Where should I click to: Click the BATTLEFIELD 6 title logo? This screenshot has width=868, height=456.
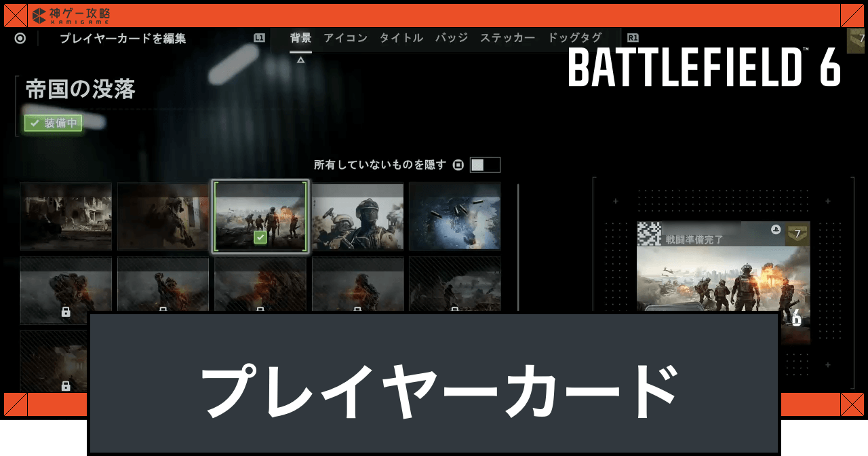pos(704,68)
